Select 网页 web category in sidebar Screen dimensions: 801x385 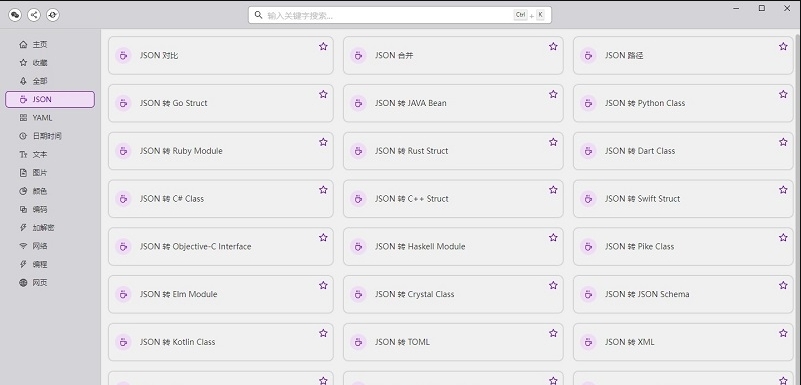(x=50, y=282)
